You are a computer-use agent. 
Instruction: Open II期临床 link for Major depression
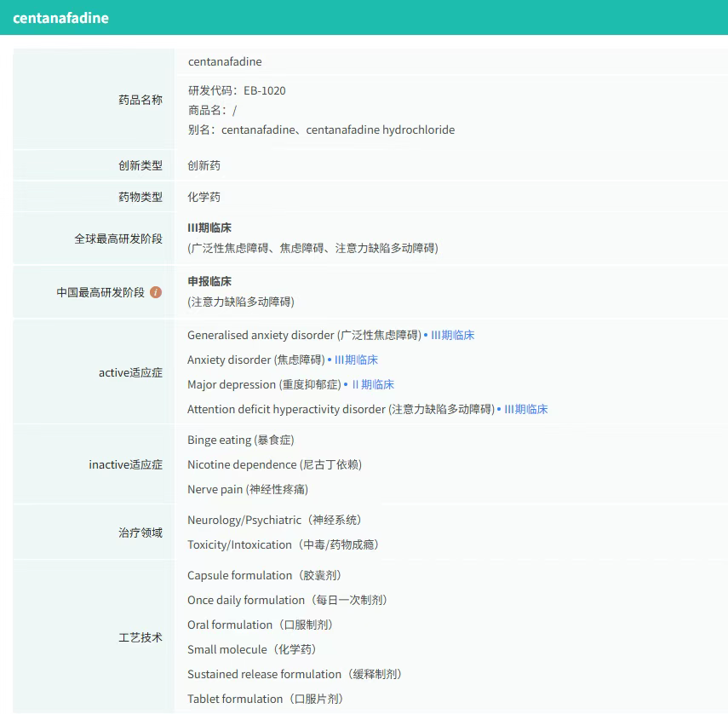tap(373, 385)
